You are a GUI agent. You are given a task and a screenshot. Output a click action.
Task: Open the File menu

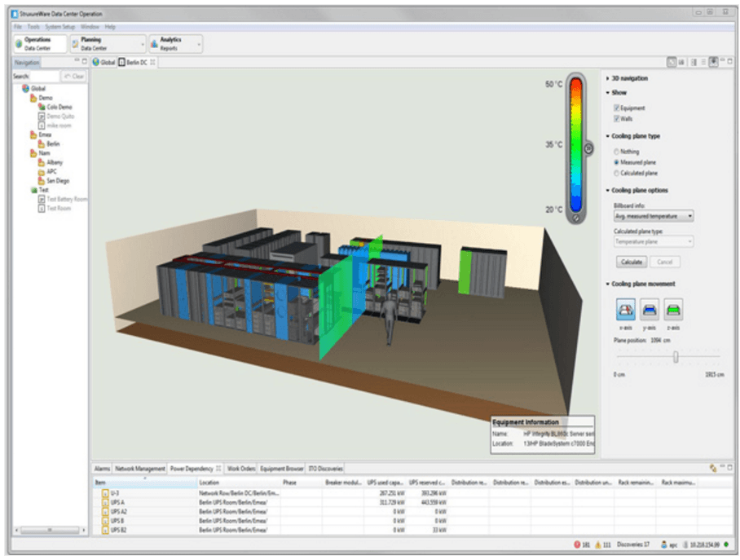[x=18, y=27]
